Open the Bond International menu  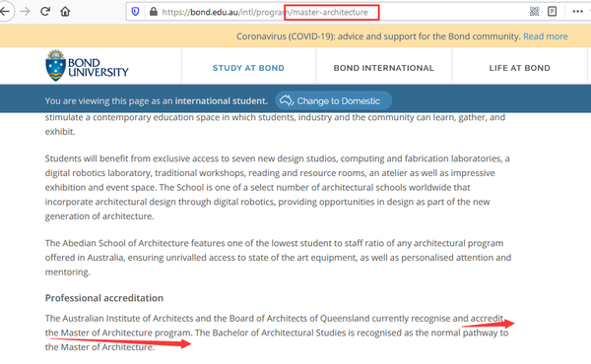pos(384,68)
